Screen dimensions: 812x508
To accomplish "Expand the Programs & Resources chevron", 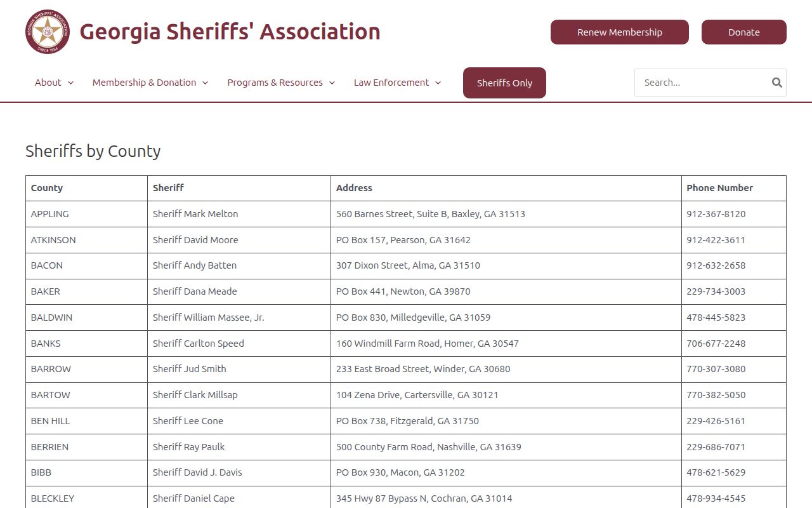I will (x=332, y=83).
